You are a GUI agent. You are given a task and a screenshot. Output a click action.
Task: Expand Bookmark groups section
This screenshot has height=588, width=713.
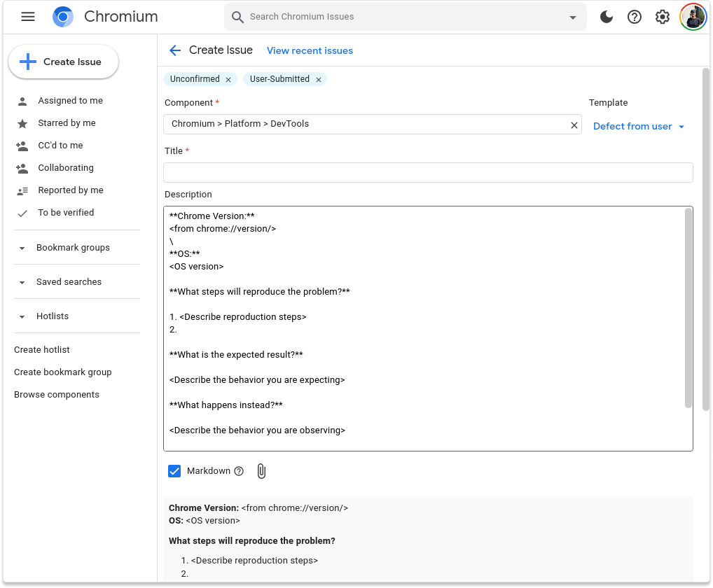pyautogui.click(x=22, y=248)
